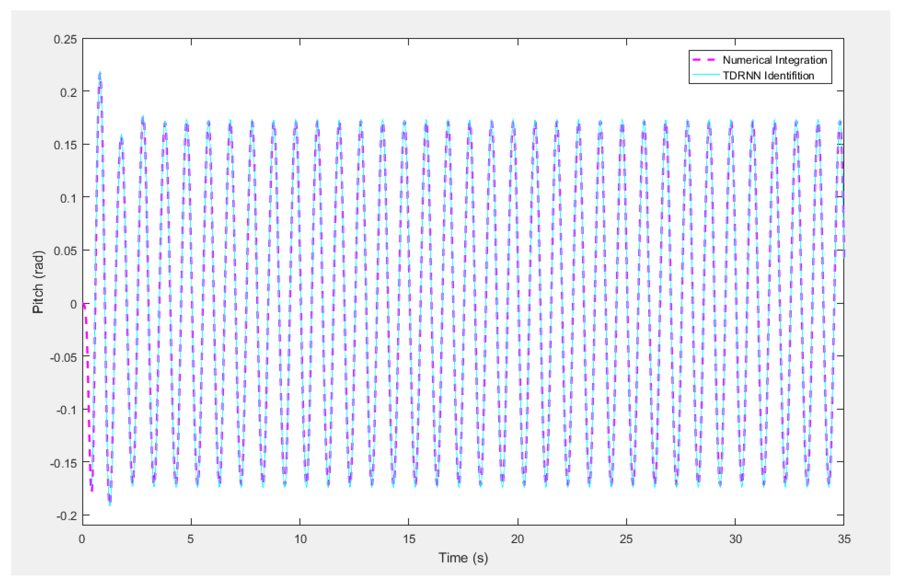Select the magenta dashed legend line sample
Viewport: 905px width, 588px height.
pyautogui.click(x=704, y=60)
